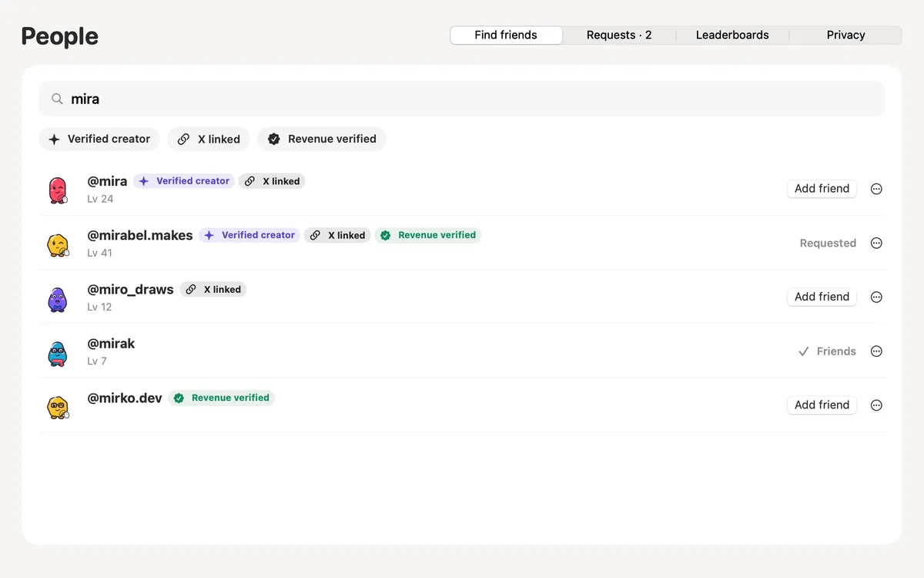Image resolution: width=924 pixels, height=578 pixels.
Task: Open more options for @miro_draws
Action: coord(876,297)
